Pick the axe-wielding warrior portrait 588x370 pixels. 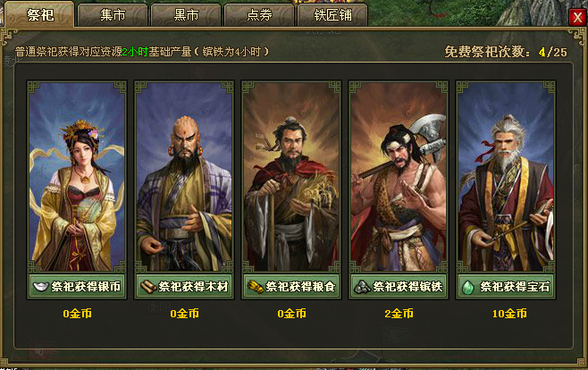(399, 177)
